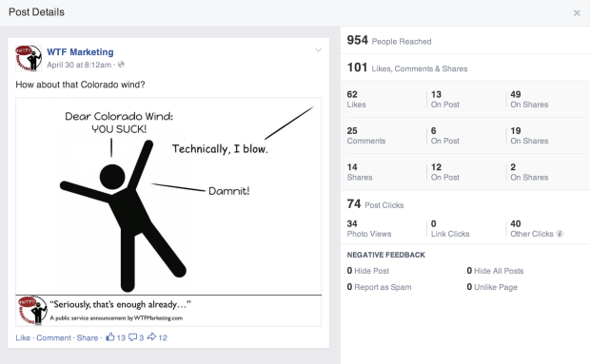The width and height of the screenshot is (590, 364).
Task: Open the Colorado wind cartoon image
Action: tap(168, 212)
